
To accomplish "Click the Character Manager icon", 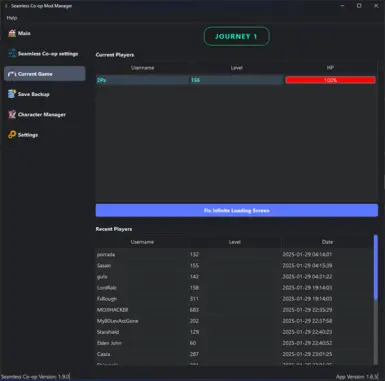I will point(12,114).
